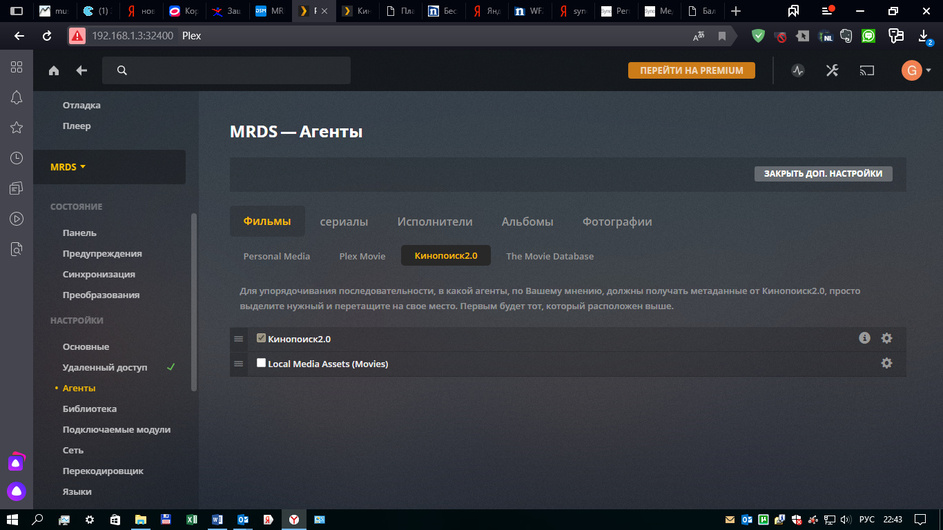Click the Plex search field
The height and width of the screenshot is (530, 943).
226,70
